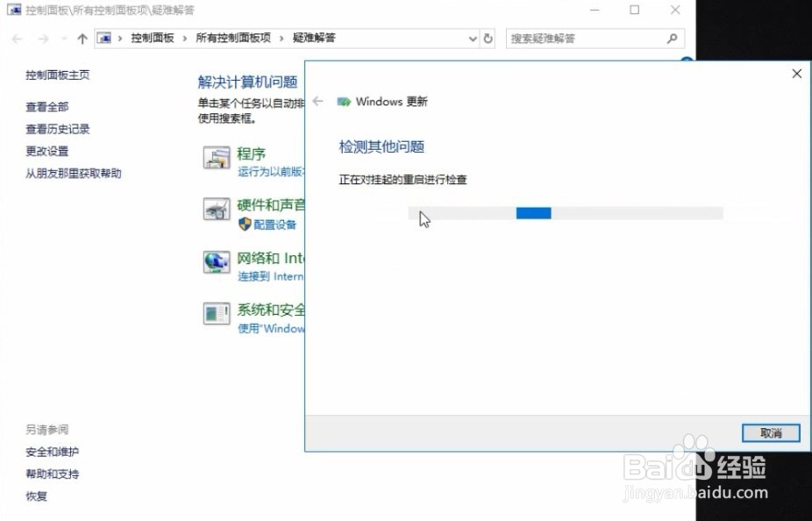Open 连接到 Internet link

pos(270,276)
